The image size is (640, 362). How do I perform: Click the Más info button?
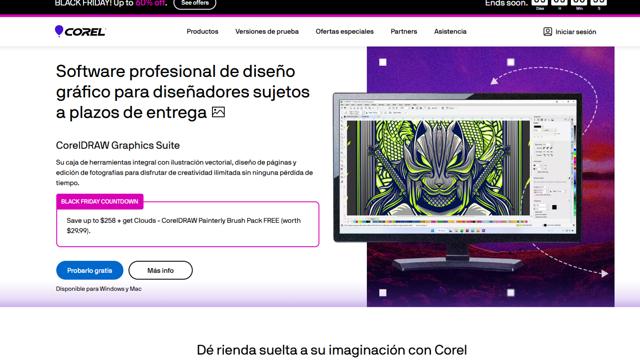click(x=160, y=270)
